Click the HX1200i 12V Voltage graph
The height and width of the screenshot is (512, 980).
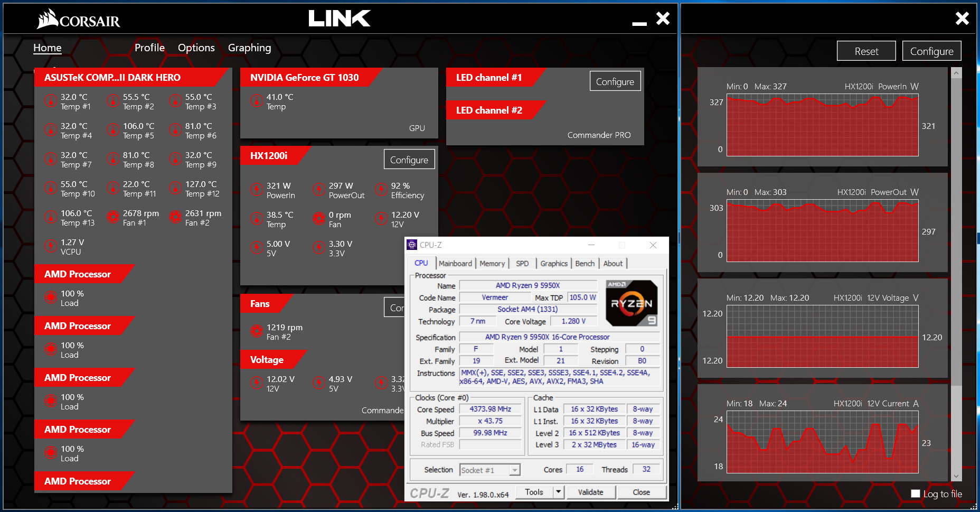[x=823, y=337]
